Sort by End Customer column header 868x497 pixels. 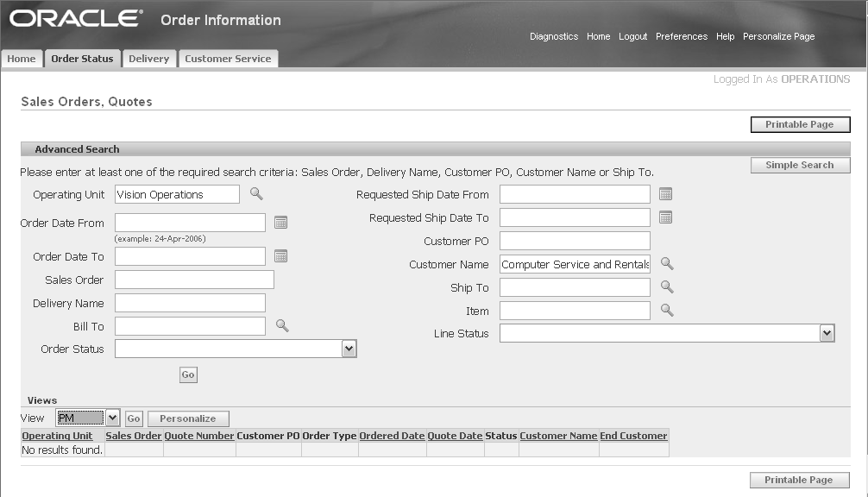634,436
